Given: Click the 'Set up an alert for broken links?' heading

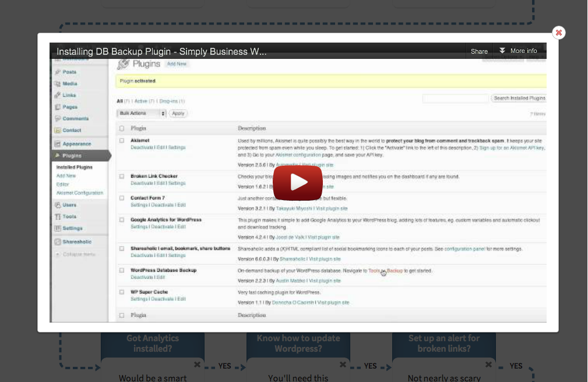Looking at the screenshot, I should coord(444,344).
